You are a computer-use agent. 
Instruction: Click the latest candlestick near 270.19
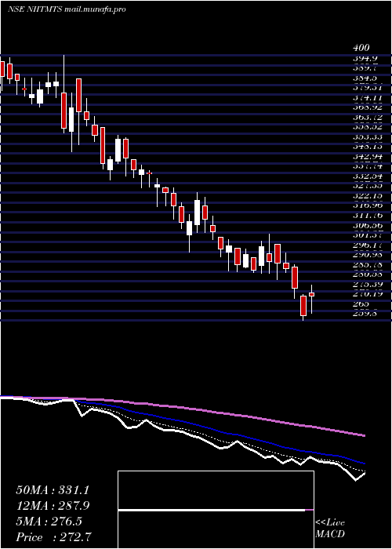point(311,294)
